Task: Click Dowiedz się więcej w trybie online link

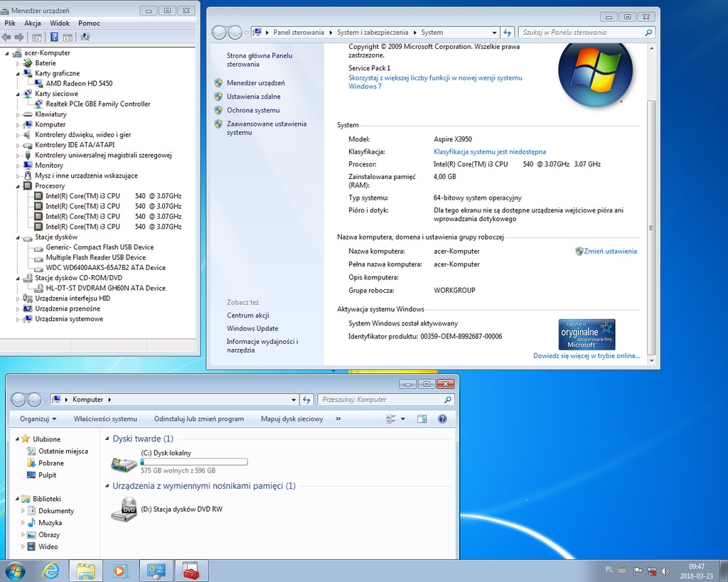Action: tap(587, 356)
